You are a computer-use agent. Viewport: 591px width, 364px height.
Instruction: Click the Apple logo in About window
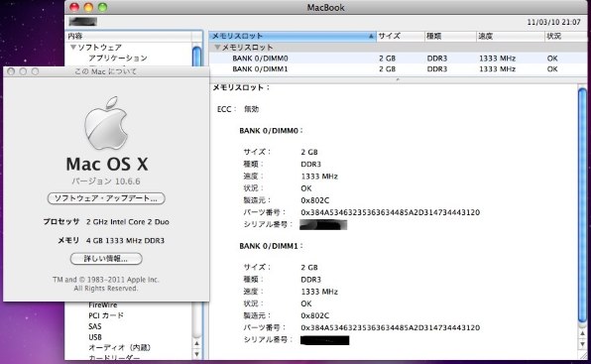pos(106,123)
